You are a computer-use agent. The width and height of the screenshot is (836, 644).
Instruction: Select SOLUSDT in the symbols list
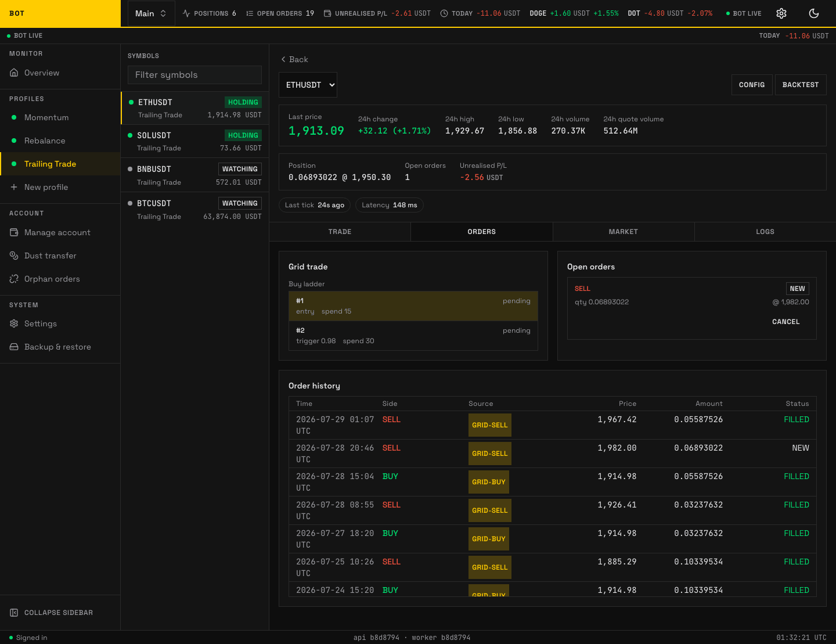pos(195,141)
